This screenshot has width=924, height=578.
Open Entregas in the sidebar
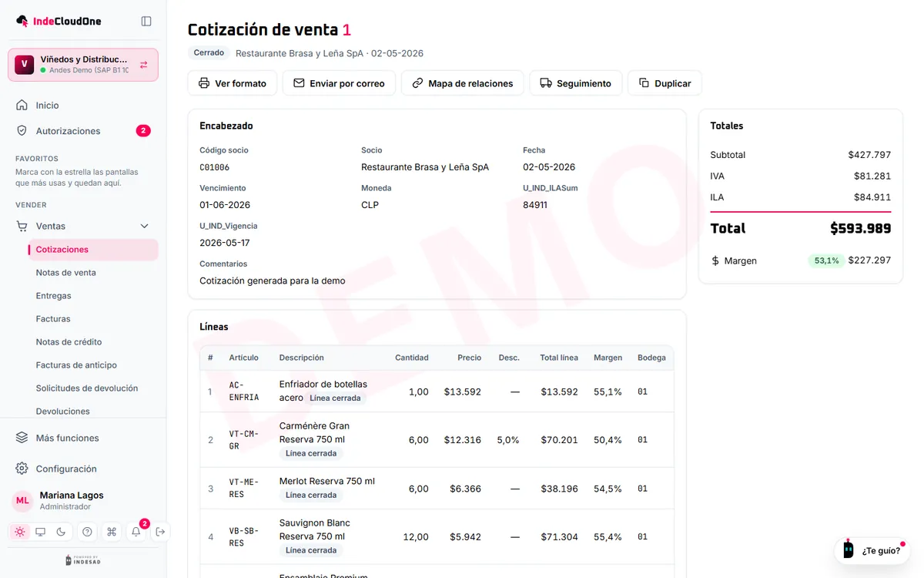92,296
